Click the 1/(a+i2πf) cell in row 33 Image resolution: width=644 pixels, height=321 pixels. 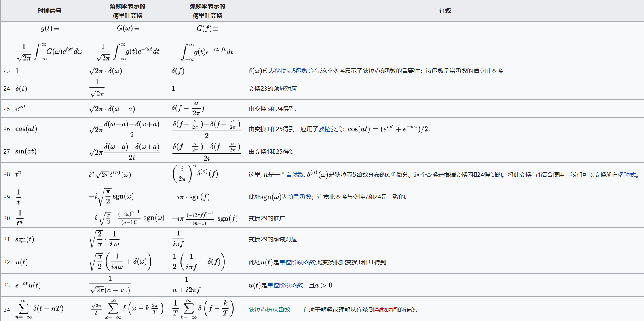pyautogui.click(x=207, y=285)
